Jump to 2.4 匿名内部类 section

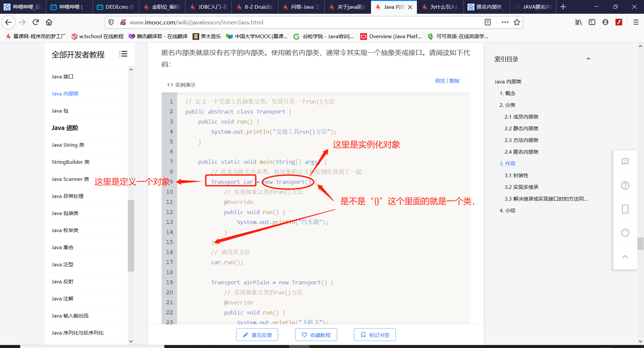pyautogui.click(x=521, y=152)
